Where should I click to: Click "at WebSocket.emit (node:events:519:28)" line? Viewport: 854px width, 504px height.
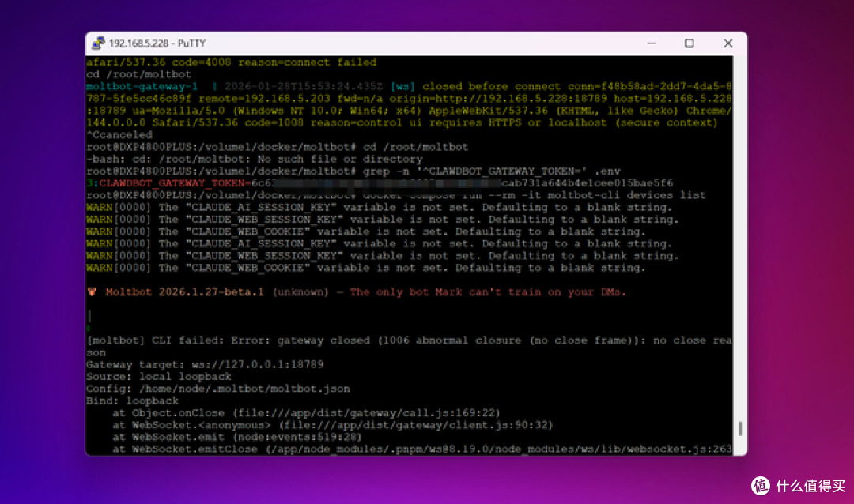pos(237,437)
